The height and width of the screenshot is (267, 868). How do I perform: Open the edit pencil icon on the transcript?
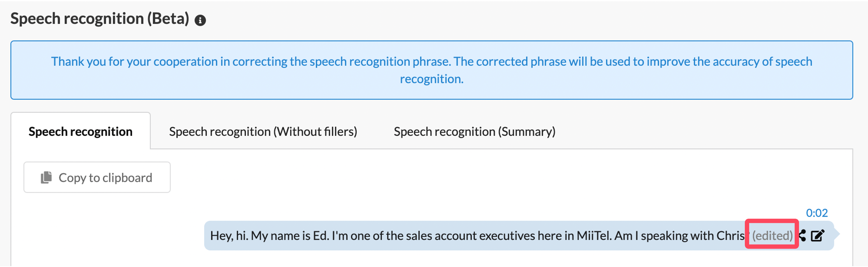pyautogui.click(x=818, y=235)
